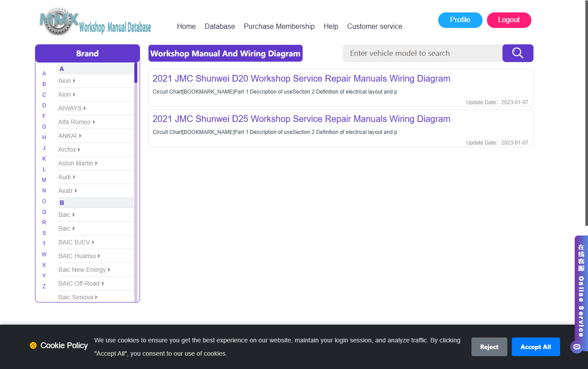Open 2021 JMC Shunwei D25 manual link
588x369 pixels.
[x=301, y=119]
